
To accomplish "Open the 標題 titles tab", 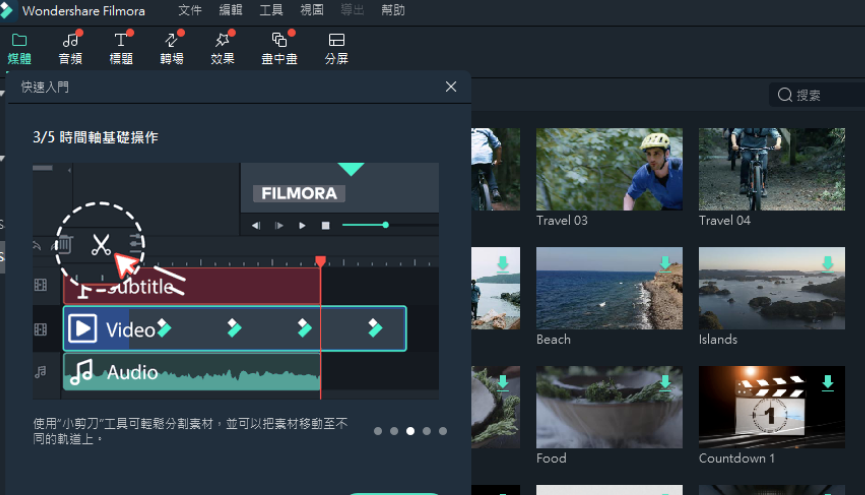I will [x=121, y=49].
